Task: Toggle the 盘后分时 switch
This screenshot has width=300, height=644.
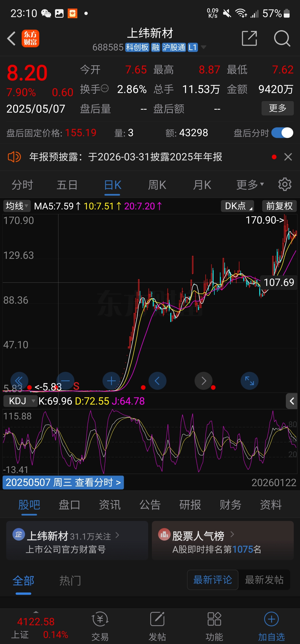Action: point(282,133)
